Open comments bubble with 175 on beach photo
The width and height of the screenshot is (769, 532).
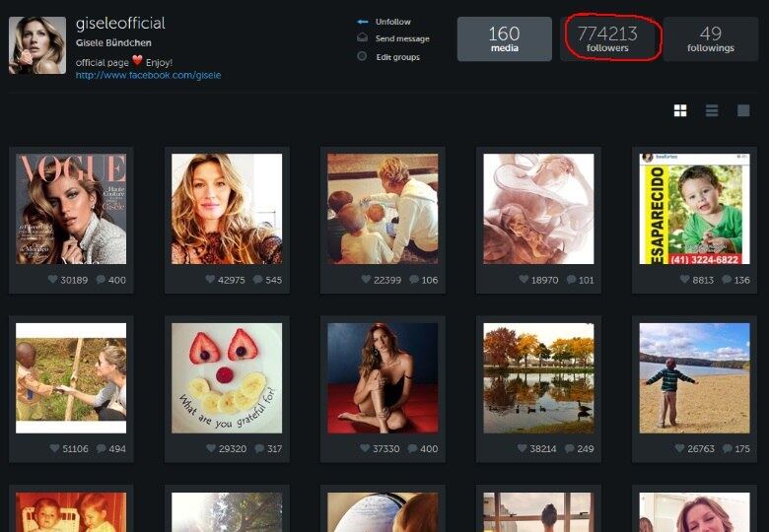[725, 448]
